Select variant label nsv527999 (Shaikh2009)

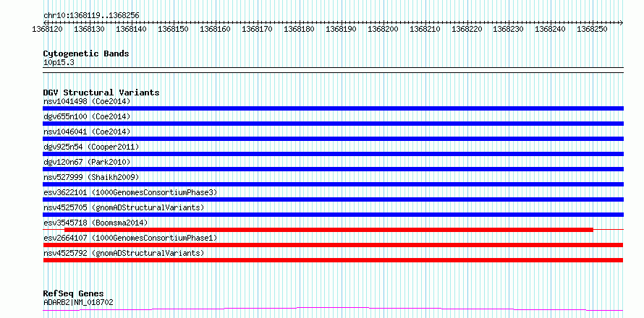pyautogui.click(x=91, y=177)
